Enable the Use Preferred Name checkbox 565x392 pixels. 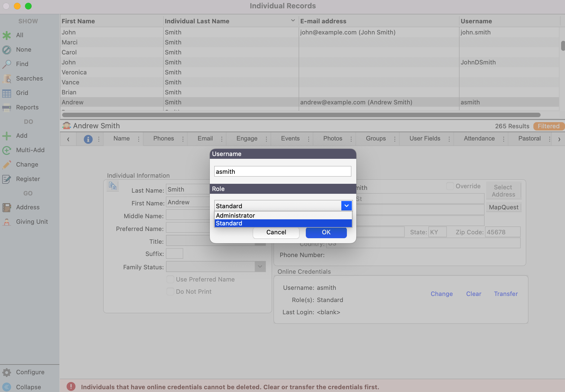tap(170, 279)
